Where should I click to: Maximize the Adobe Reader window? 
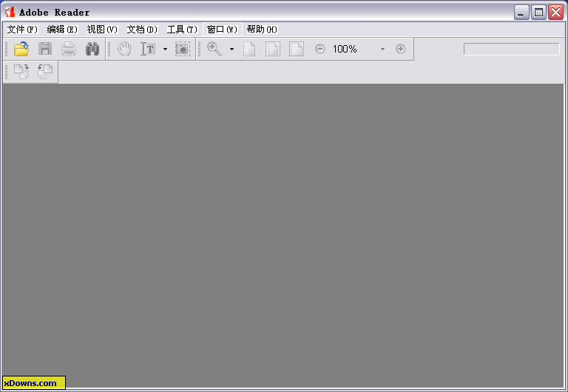tap(538, 13)
